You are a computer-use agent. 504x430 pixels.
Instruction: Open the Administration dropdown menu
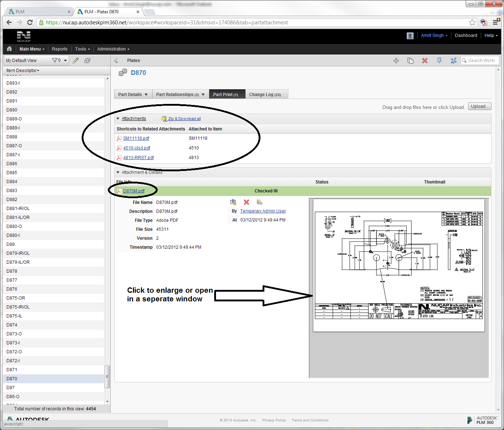(x=113, y=49)
